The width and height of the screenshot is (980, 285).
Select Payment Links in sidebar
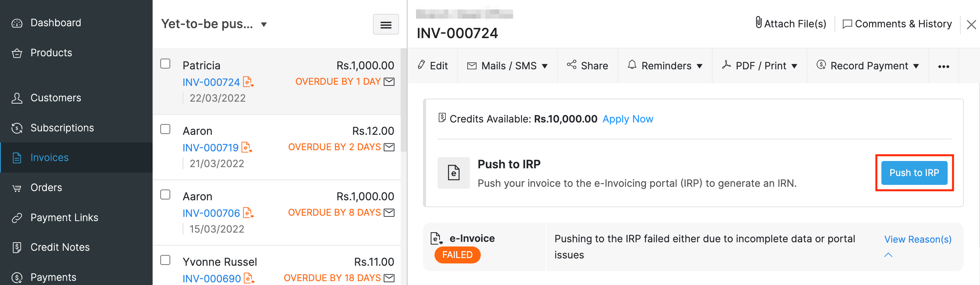[x=64, y=217]
